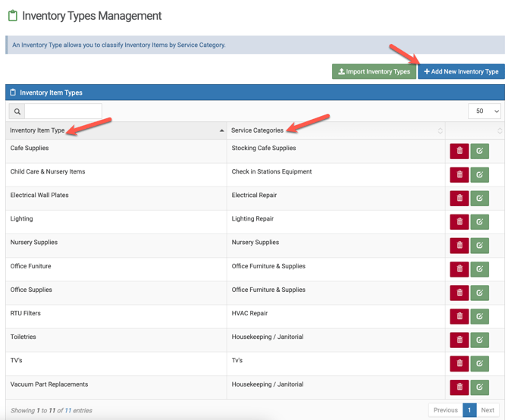The height and width of the screenshot is (420, 508).
Task: Click into the table search field
Action: click(x=64, y=111)
